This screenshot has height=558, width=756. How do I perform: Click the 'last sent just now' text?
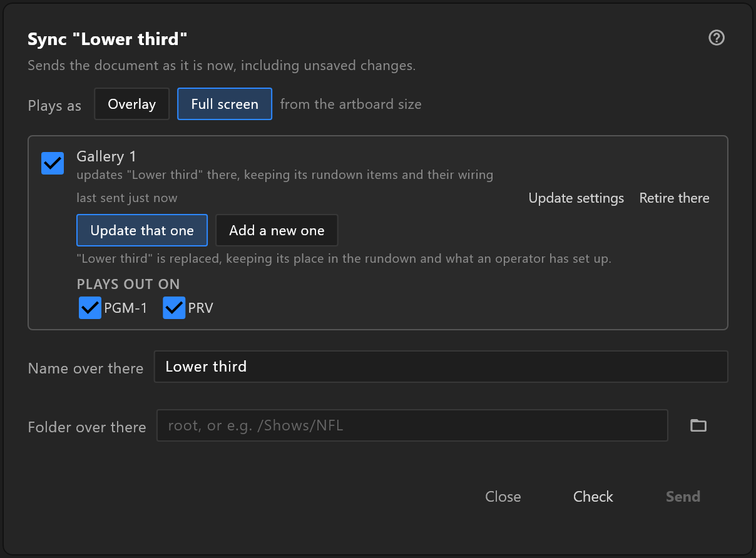(x=127, y=198)
